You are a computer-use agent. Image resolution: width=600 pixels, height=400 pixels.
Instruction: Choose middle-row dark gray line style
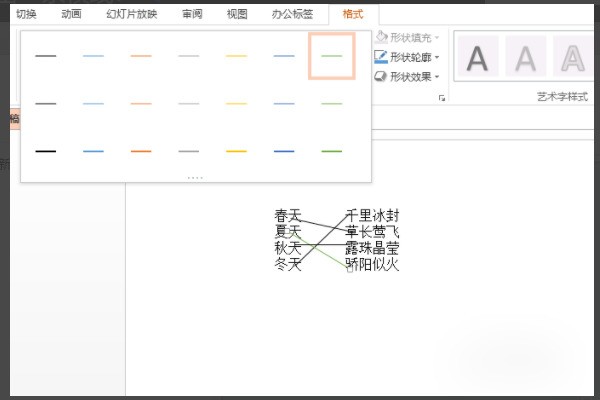[x=46, y=104]
